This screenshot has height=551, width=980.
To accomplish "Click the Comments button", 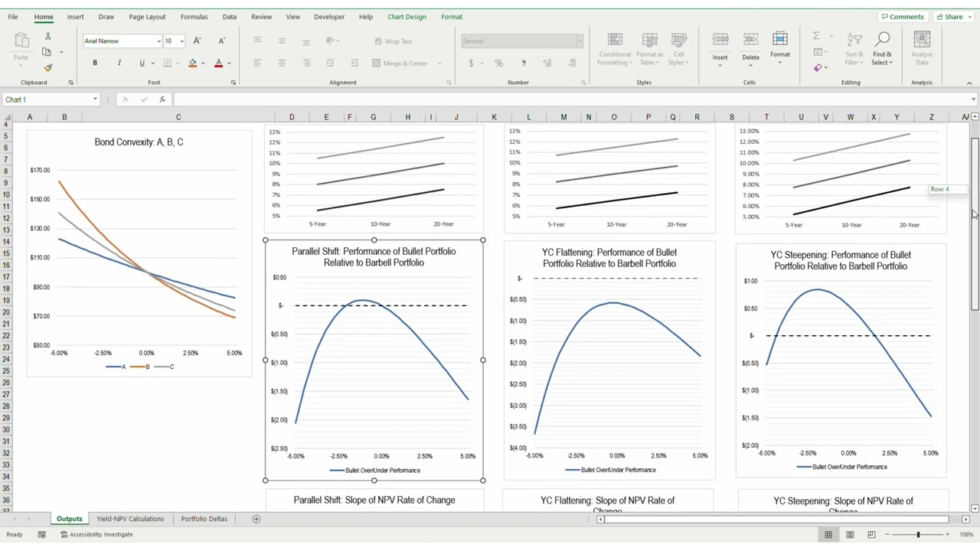I will tap(903, 17).
